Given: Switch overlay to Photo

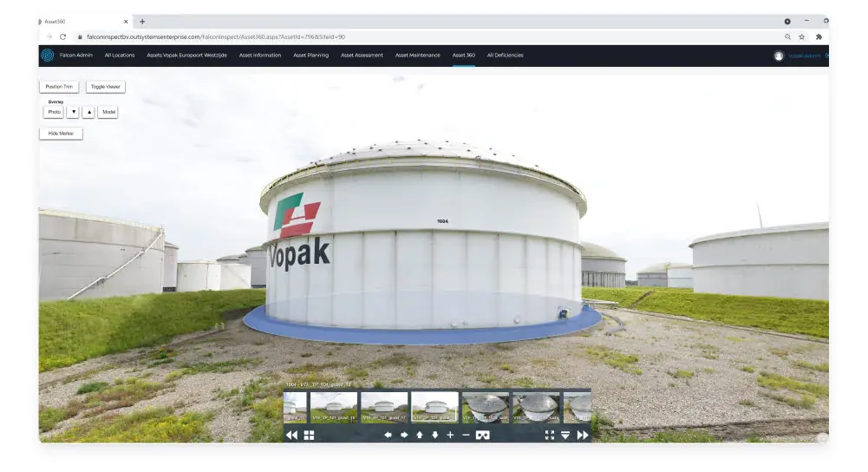Looking at the screenshot, I should 54,112.
